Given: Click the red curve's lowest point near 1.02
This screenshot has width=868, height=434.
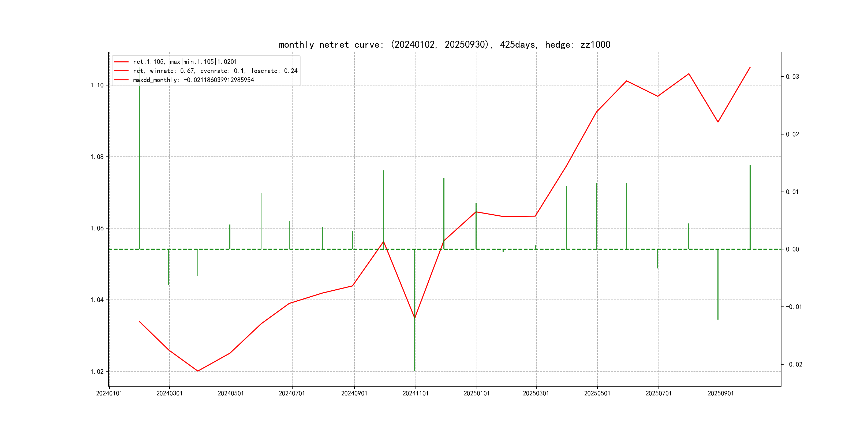Looking at the screenshot, I should [x=198, y=371].
